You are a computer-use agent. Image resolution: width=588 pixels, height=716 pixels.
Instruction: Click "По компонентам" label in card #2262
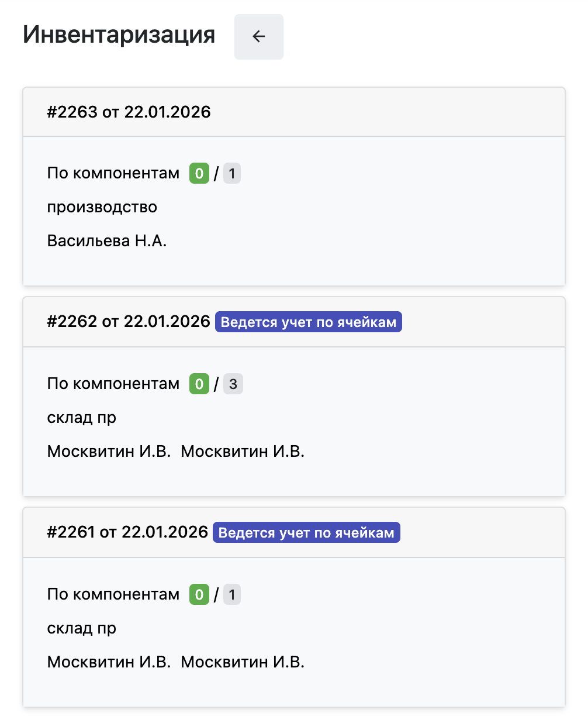(x=113, y=384)
